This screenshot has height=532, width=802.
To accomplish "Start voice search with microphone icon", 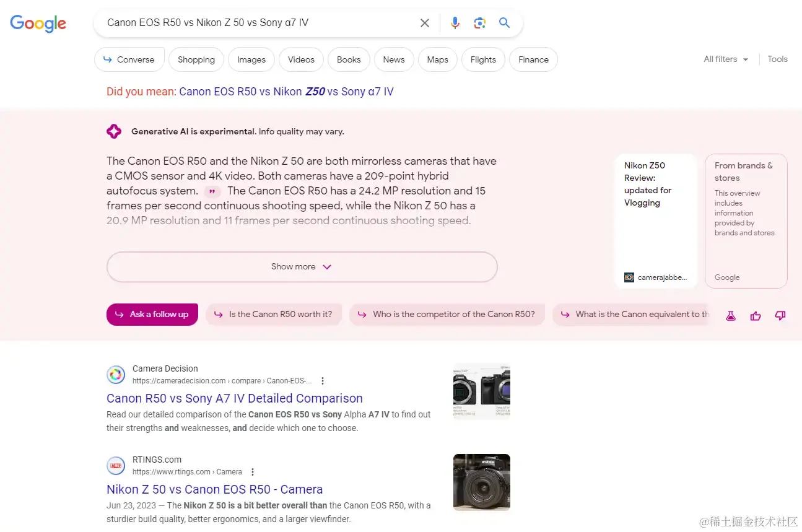I will click(x=455, y=23).
